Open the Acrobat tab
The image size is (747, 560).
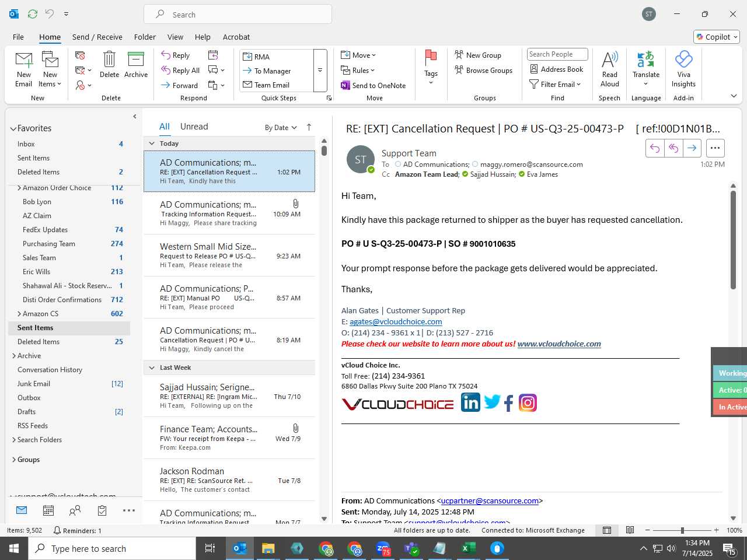tap(236, 37)
